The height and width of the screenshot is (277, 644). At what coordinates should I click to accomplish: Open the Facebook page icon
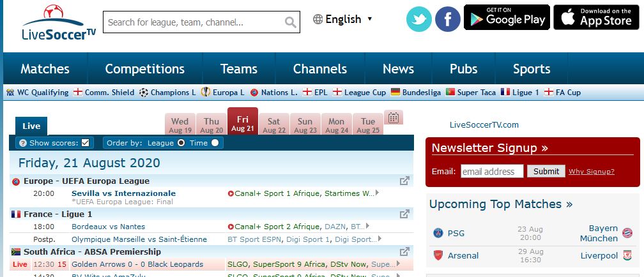click(448, 19)
